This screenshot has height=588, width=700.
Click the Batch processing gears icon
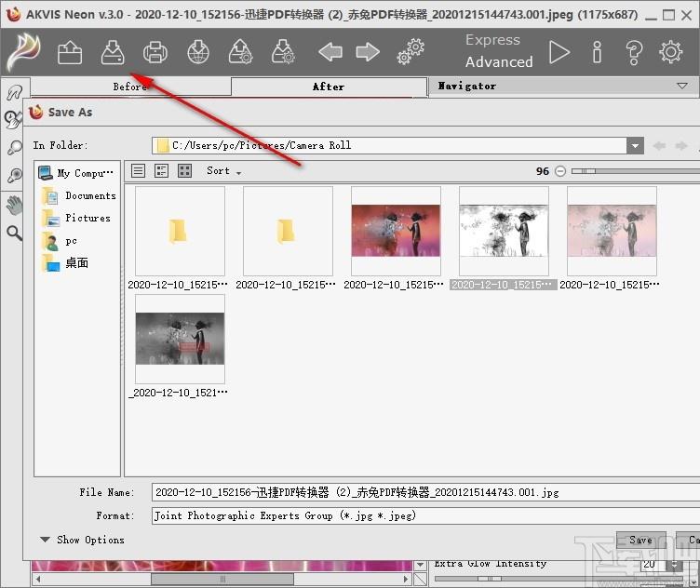(x=409, y=52)
